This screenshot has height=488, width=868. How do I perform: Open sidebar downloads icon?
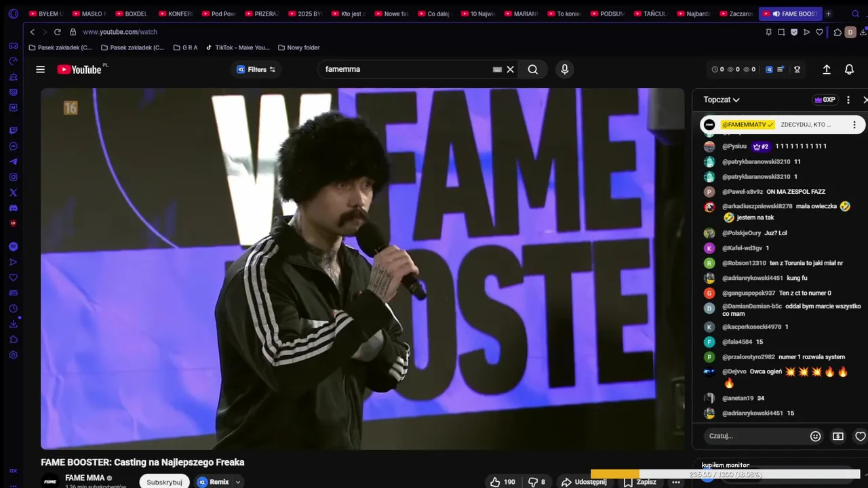tap(13, 324)
